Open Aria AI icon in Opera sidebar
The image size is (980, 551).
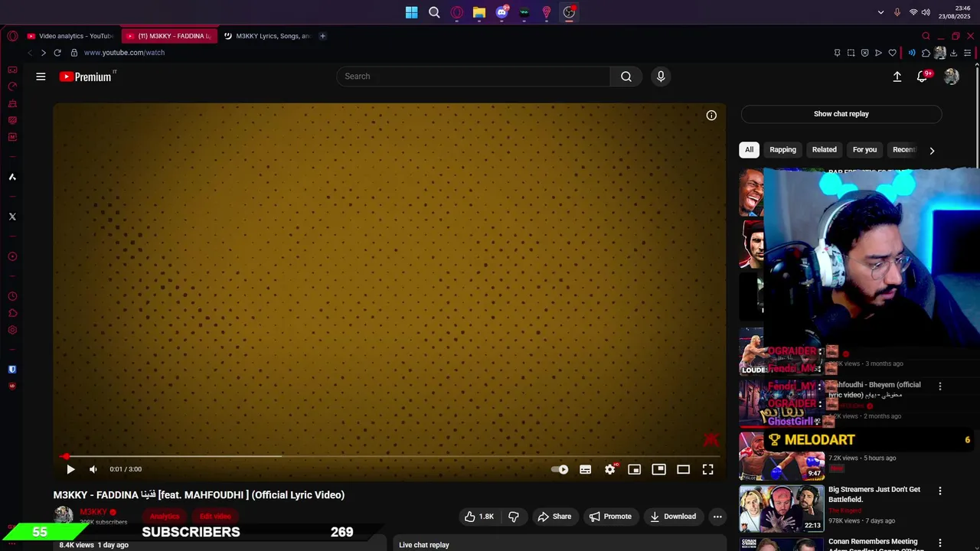12,177
